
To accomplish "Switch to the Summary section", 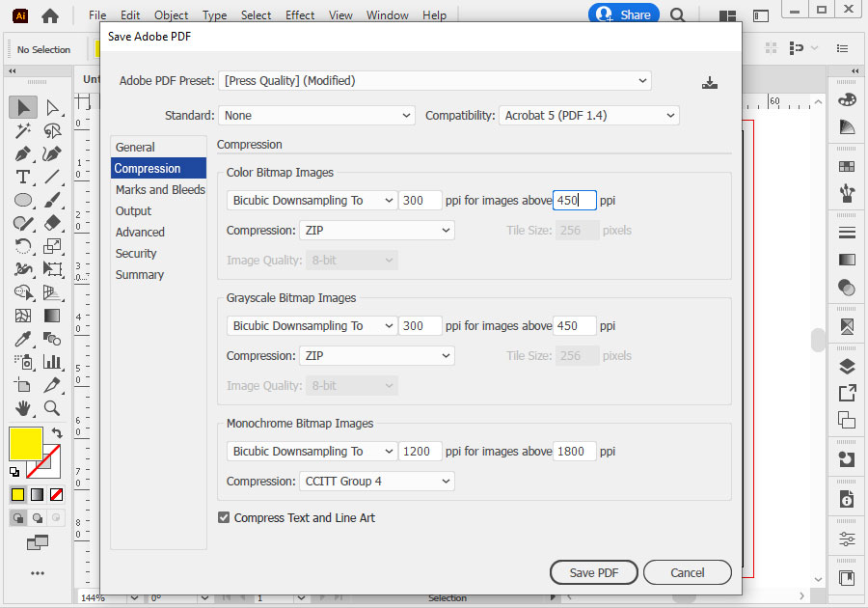I will 158,275.
